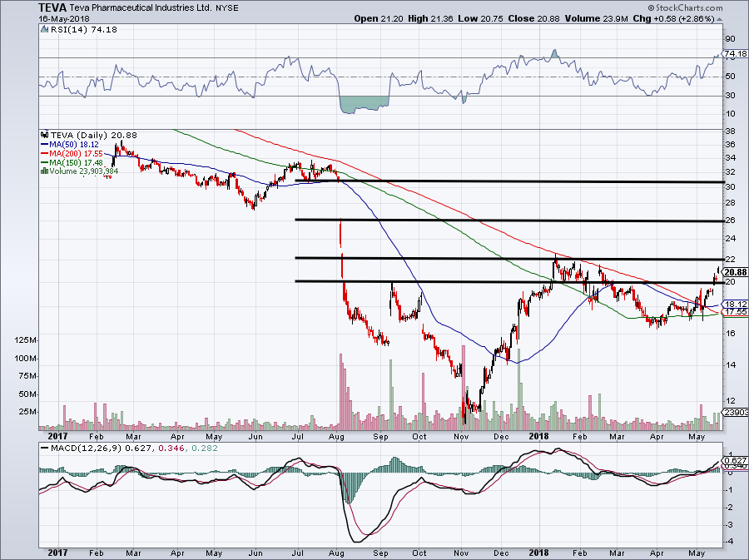Click the 74.18 RSI value tag on right axis

(x=736, y=53)
